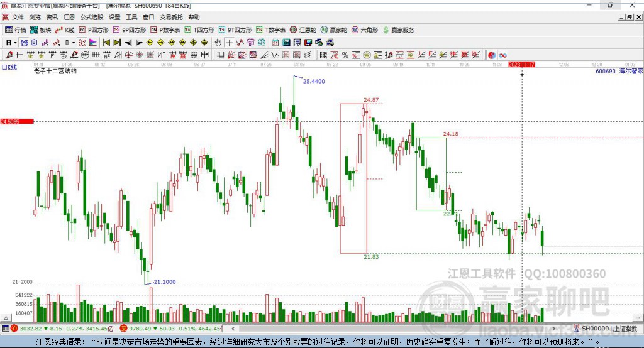Open the T四方形 tool
644x348 pixels.
point(199,30)
